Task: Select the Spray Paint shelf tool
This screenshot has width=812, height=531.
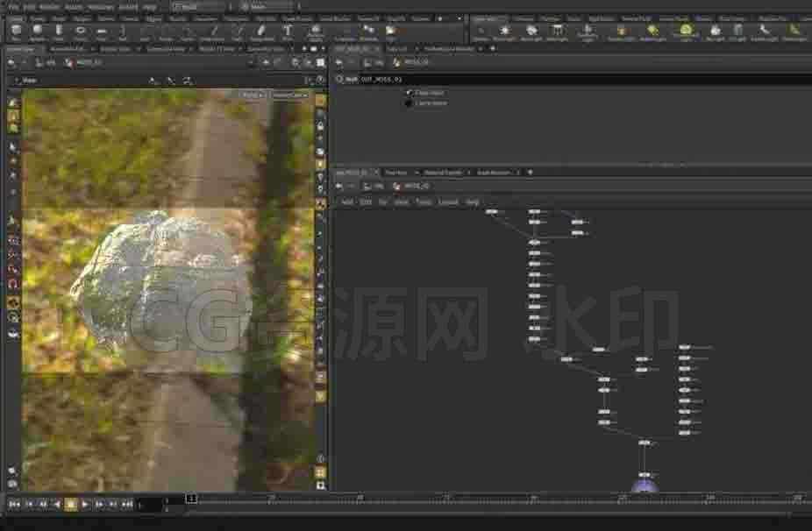Action: pos(261,32)
